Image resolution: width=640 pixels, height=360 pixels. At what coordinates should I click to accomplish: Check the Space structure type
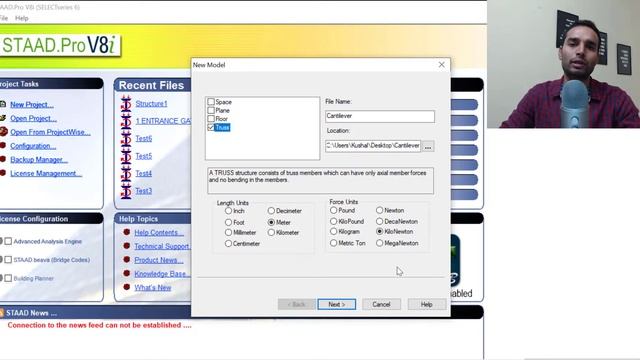[211, 102]
